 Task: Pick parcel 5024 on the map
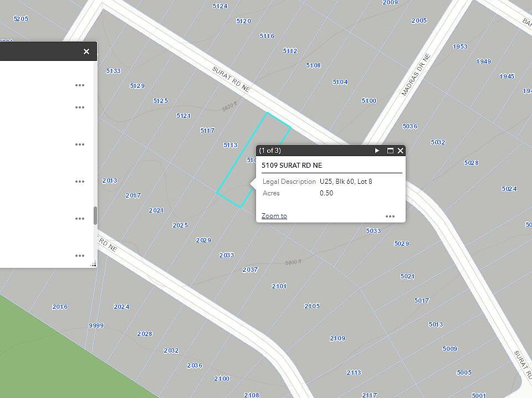[x=509, y=189]
